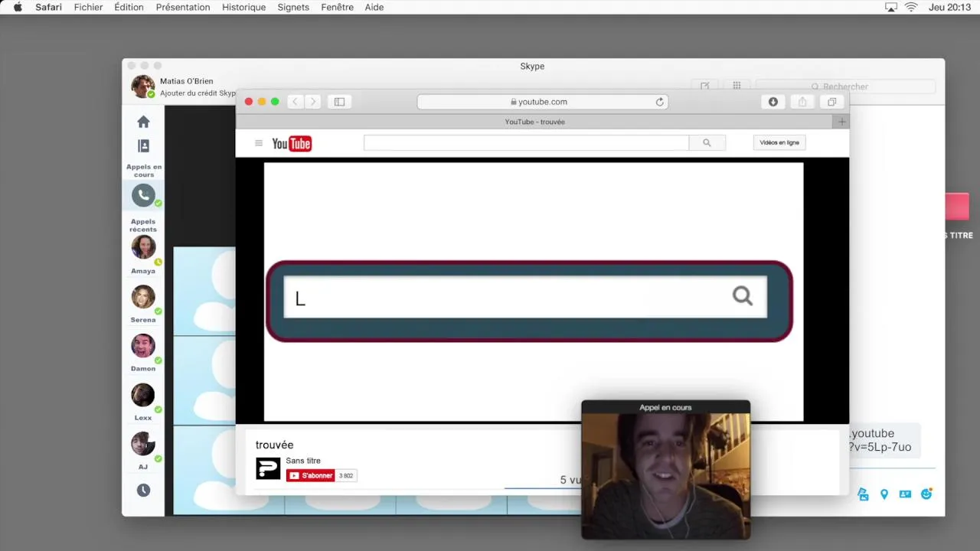
Task: Open Skype emoticon smiley picker
Action: [926, 494]
